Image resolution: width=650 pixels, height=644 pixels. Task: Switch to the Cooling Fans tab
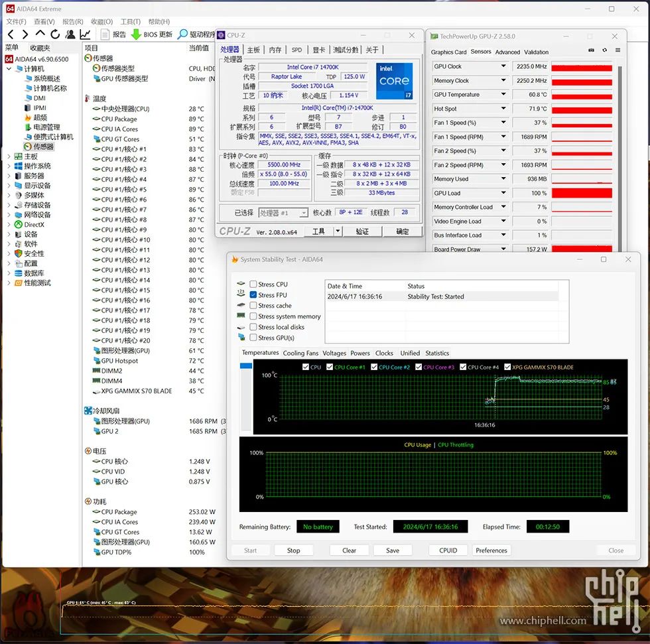pos(300,353)
